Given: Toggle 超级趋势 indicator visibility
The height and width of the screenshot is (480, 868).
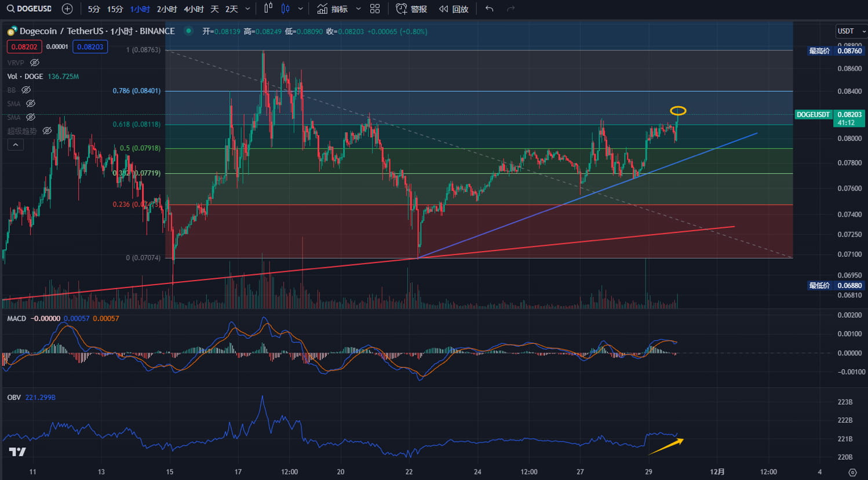Looking at the screenshot, I should (48, 131).
